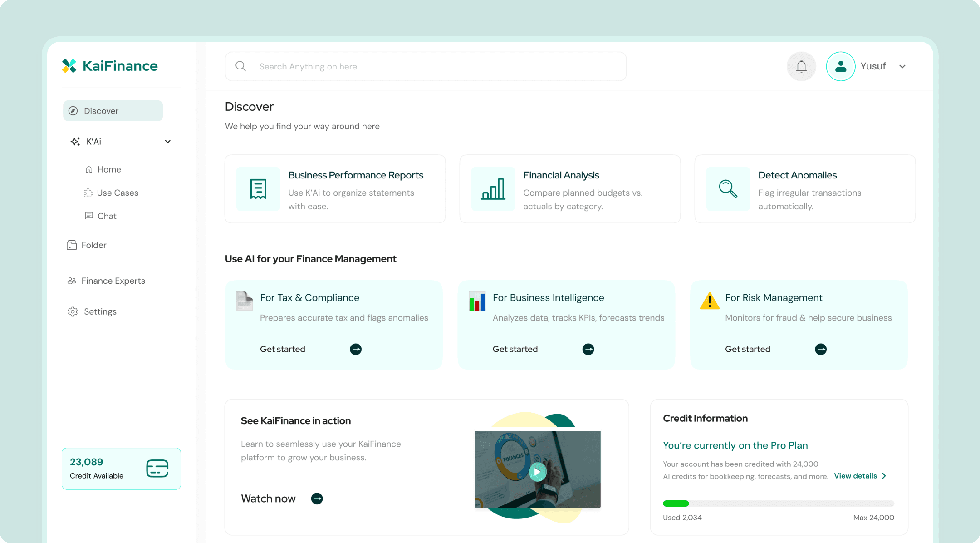This screenshot has width=980, height=543.
Task: Click Watch now to see KaiFinance in action
Action: [269, 498]
